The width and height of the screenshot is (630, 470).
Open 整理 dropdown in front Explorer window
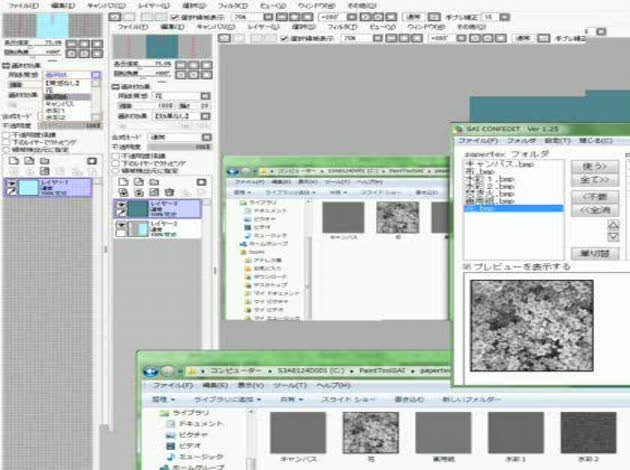pos(163,399)
